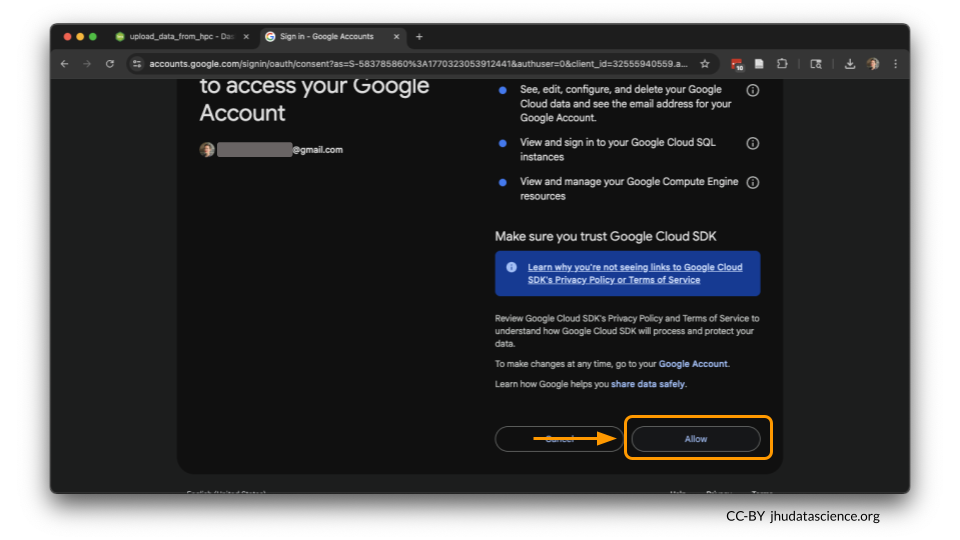Open the Learn why you're not seeing links link
The image size is (960, 540).
[x=635, y=273]
